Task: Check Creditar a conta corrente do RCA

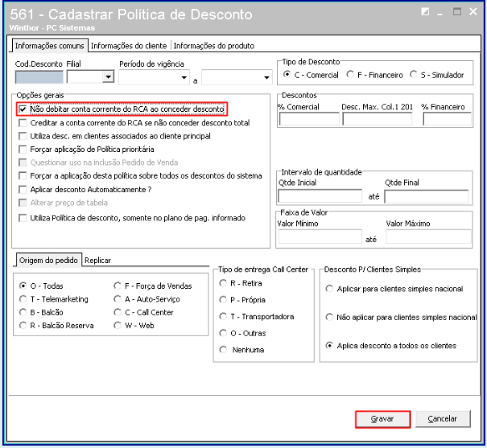Action: [23, 123]
